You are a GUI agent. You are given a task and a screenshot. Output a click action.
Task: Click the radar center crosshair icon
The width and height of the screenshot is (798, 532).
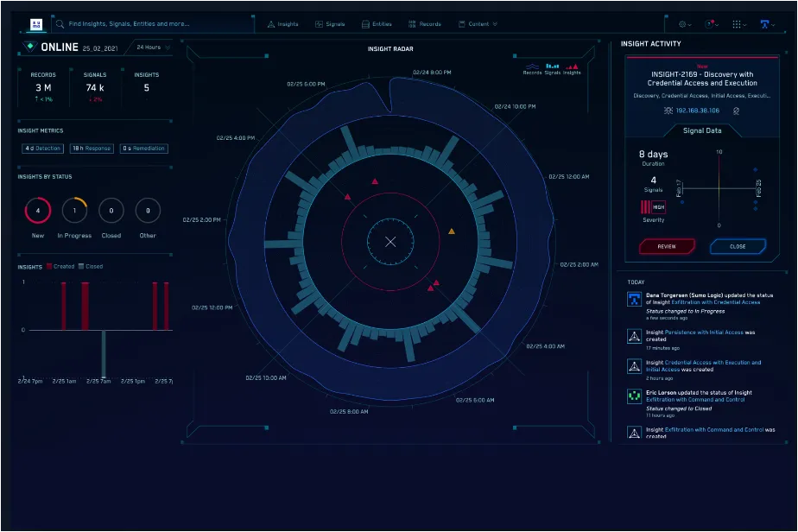[x=390, y=241]
